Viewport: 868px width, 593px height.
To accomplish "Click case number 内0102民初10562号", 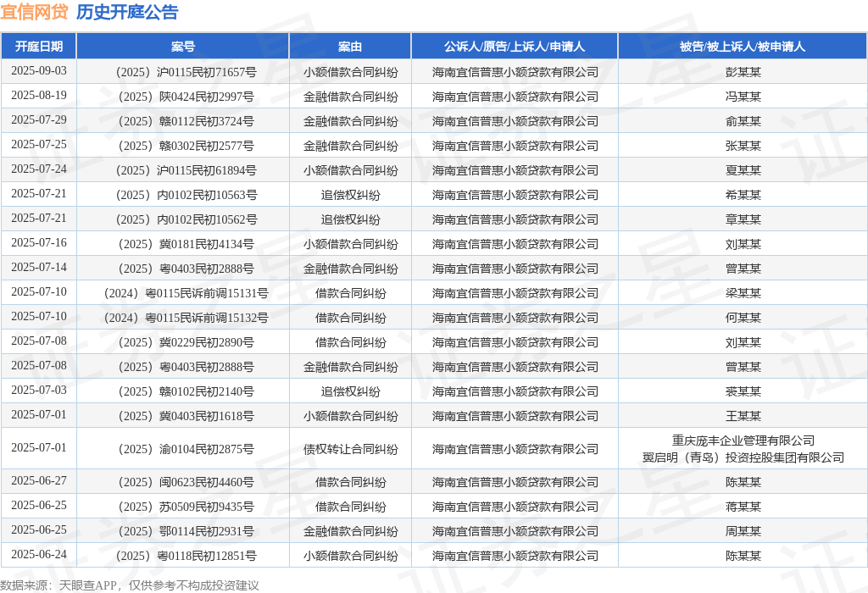I will (186, 219).
